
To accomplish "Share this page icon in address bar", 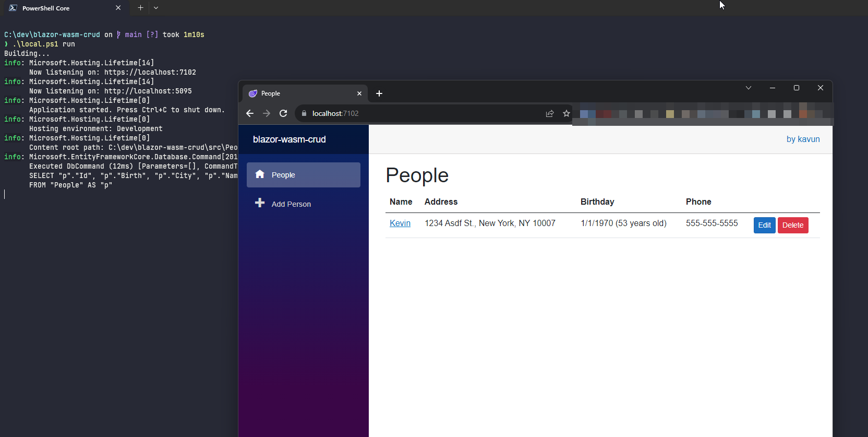I will pos(550,113).
